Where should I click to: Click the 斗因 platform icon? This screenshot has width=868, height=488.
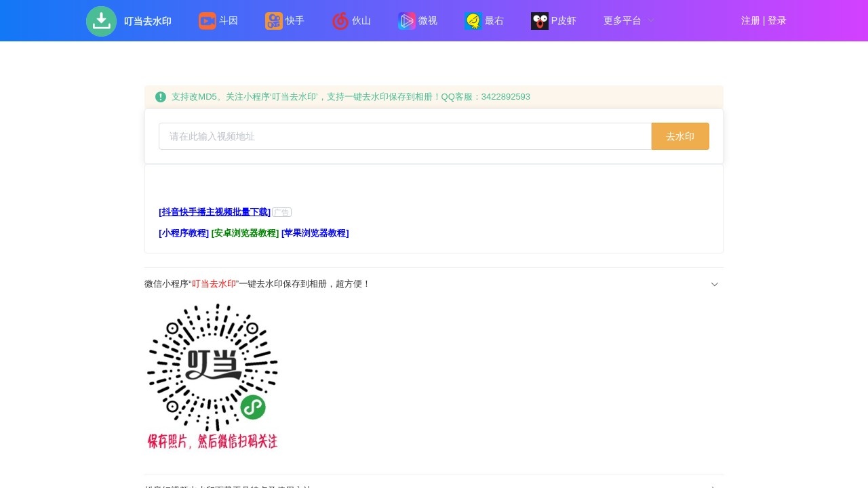click(207, 21)
